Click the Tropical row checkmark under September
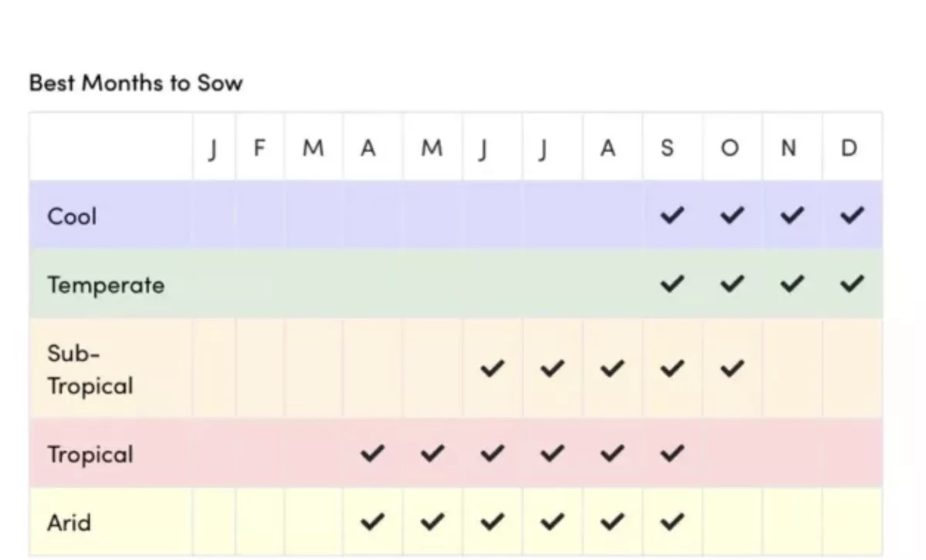926x560 pixels. [x=672, y=453]
